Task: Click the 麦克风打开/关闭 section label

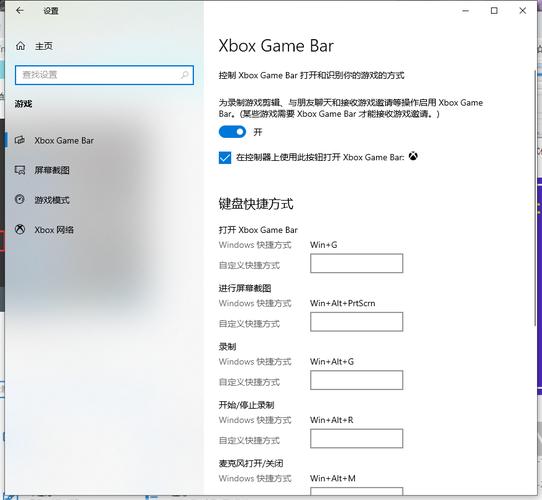Action: tap(251, 463)
